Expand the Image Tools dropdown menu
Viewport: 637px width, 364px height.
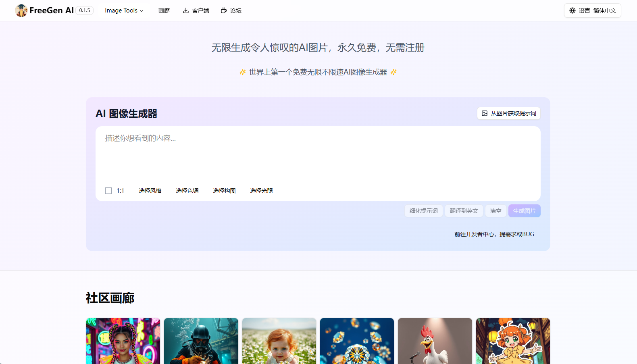(124, 10)
